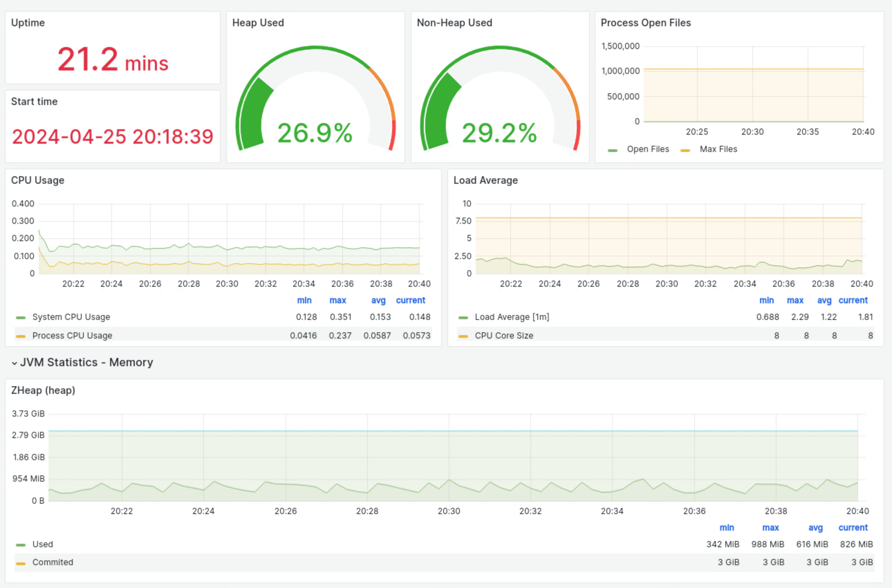Viewport: 892px width, 588px height.
Task: Sort ZHeap legend by min
Action: [726, 527]
